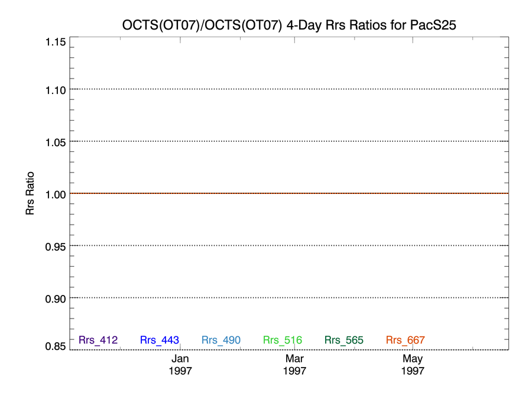532x399 pixels.
Task: Click the 0.95 y-axis tick label
Action: [x=56, y=246]
